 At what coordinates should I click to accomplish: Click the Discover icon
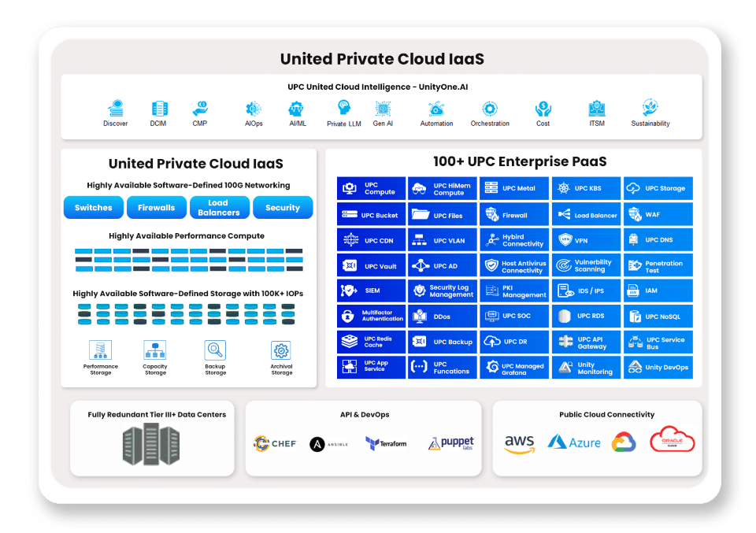tap(116, 109)
